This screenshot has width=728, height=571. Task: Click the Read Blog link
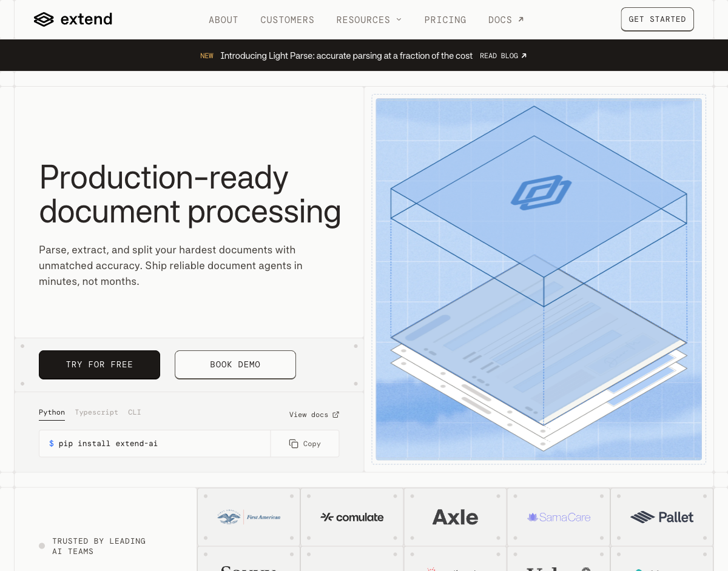point(503,56)
